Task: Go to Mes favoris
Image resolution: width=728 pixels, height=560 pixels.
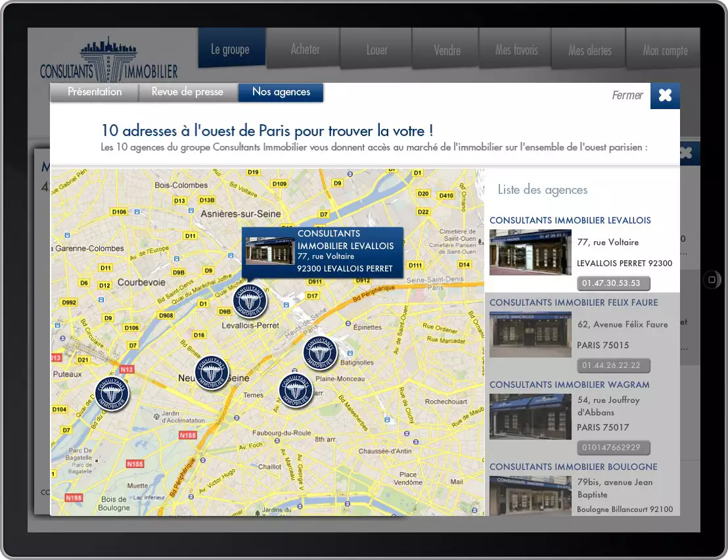Action: point(515,49)
